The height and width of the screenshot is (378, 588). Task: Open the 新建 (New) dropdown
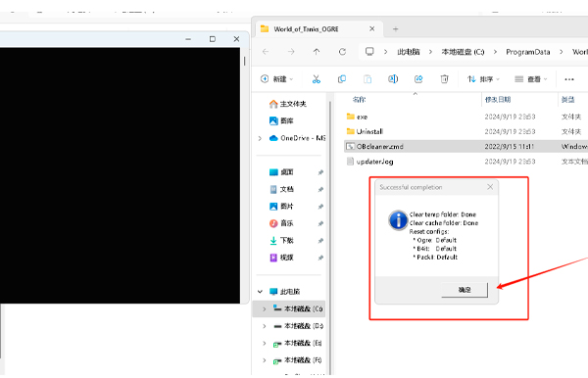276,79
